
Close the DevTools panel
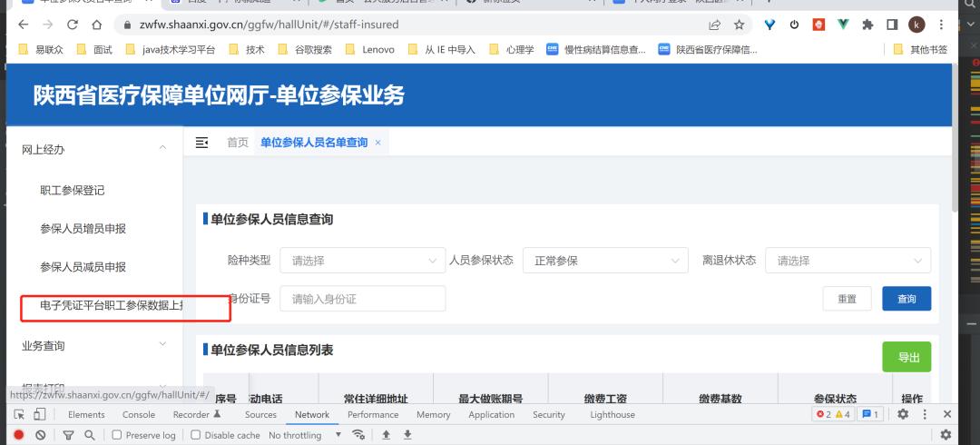coord(946,414)
